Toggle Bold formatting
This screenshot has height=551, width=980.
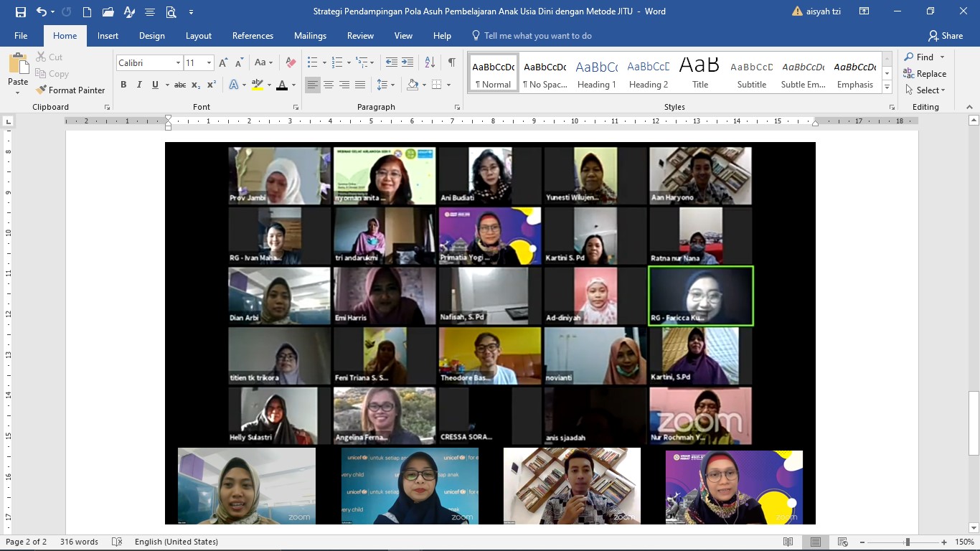[123, 85]
